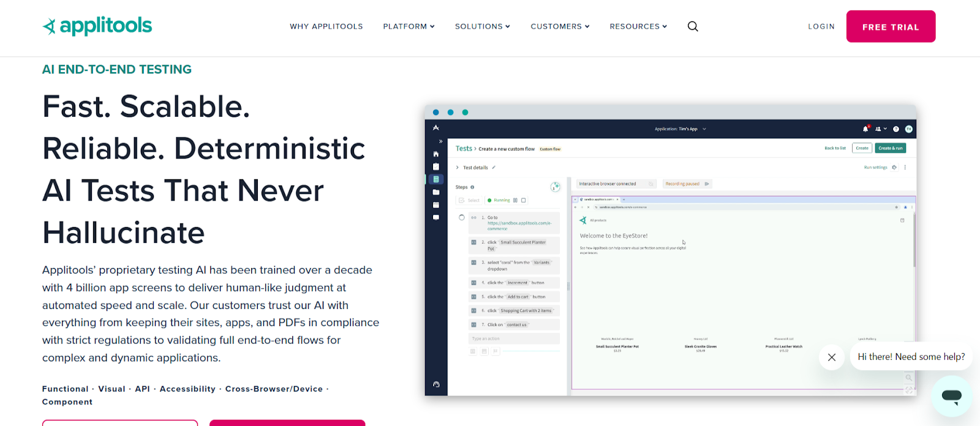The height and width of the screenshot is (426, 980).
Task: Click the pause icon beside Running
Action: pos(515,200)
